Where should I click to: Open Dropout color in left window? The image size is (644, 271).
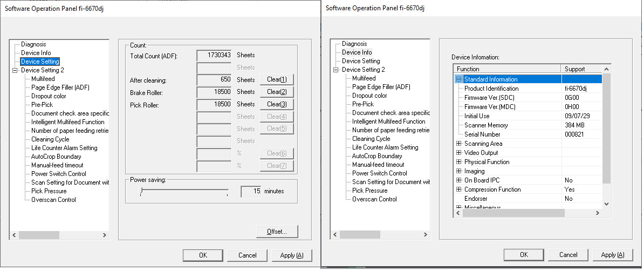point(49,96)
